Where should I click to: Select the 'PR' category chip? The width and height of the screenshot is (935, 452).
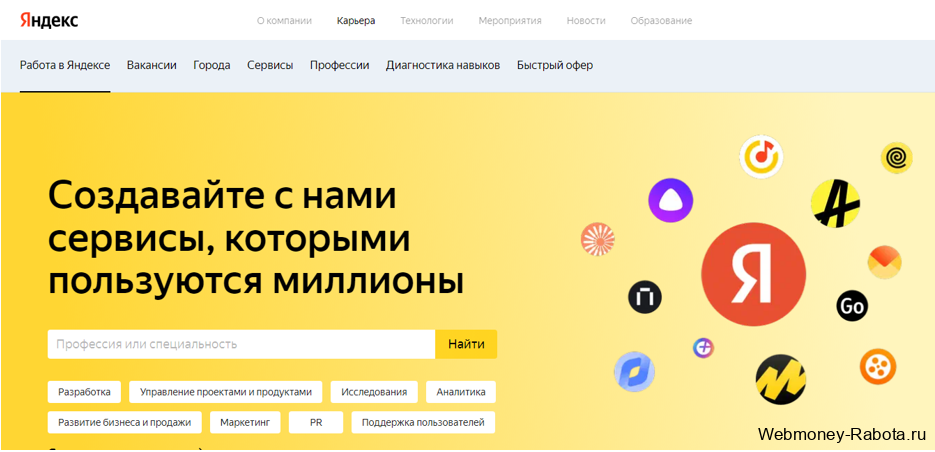click(316, 422)
